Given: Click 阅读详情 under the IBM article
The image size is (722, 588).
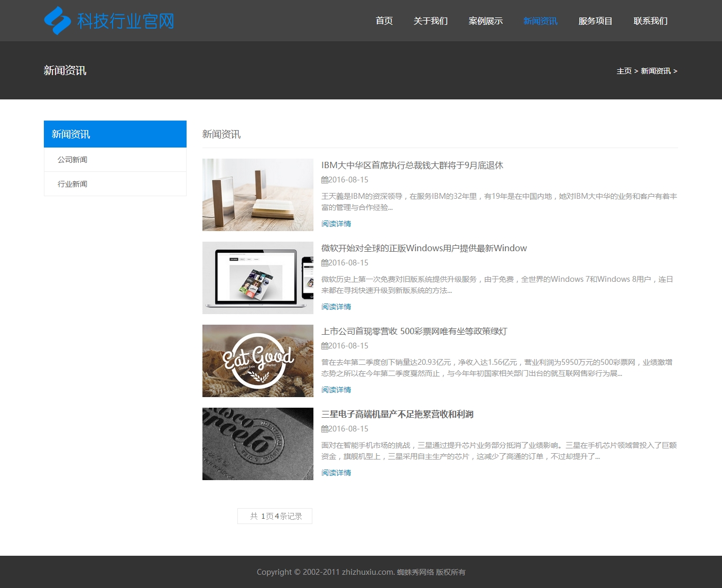Looking at the screenshot, I should [x=336, y=224].
